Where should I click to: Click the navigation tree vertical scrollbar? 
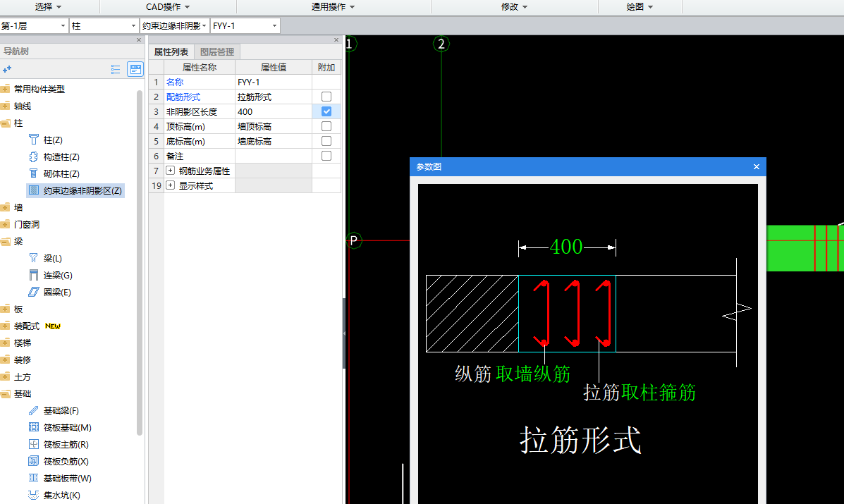point(140,262)
